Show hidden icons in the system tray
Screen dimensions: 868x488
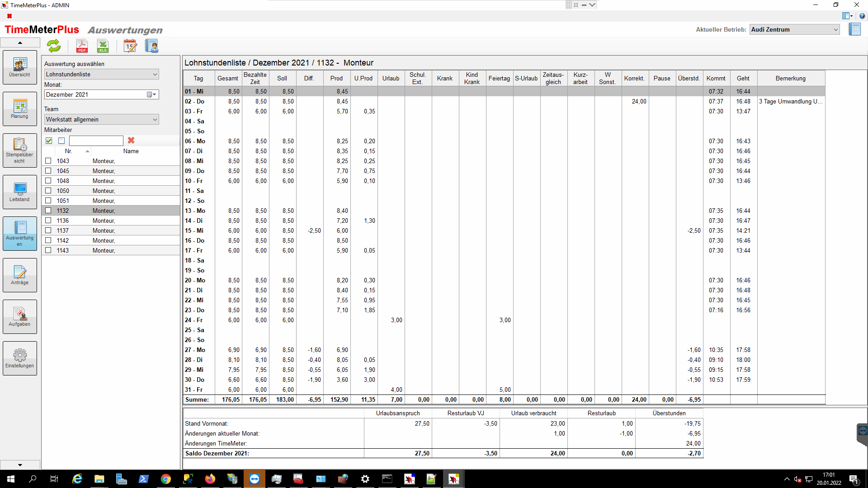click(x=787, y=479)
